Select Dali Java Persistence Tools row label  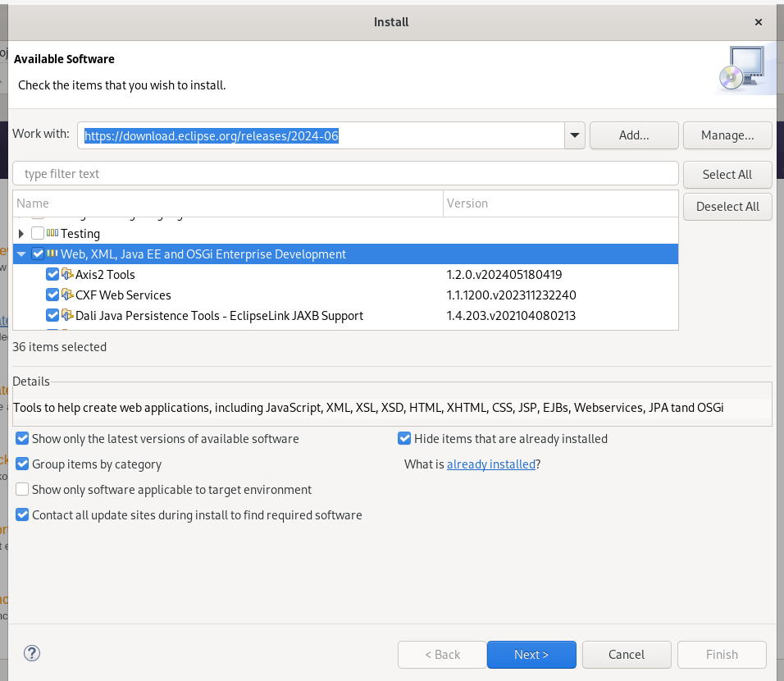pos(219,316)
